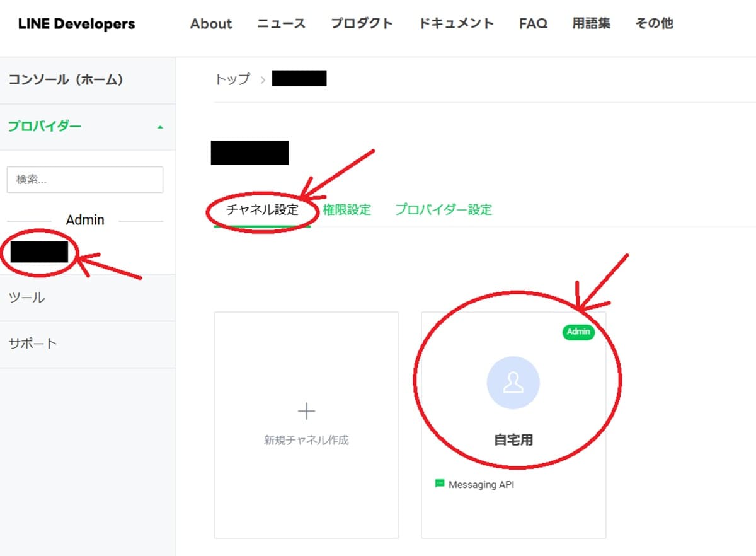Expand the その他 menu
This screenshot has height=556, width=756.
(654, 24)
